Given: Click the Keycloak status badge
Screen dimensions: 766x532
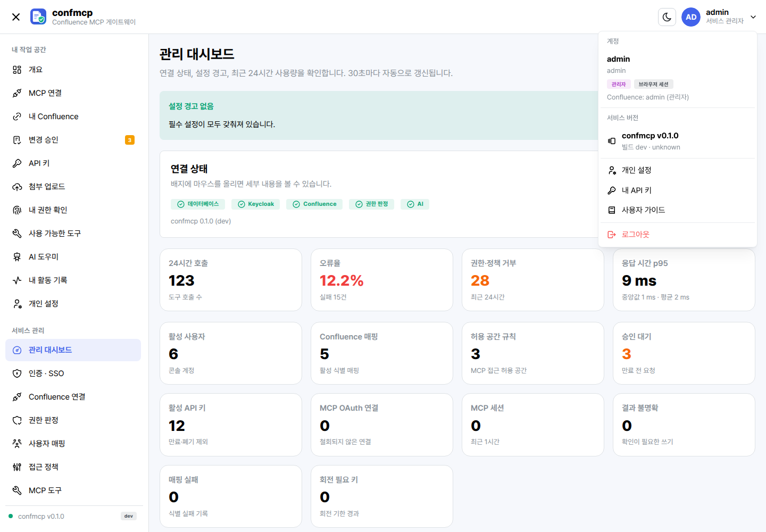Looking at the screenshot, I should (x=256, y=204).
